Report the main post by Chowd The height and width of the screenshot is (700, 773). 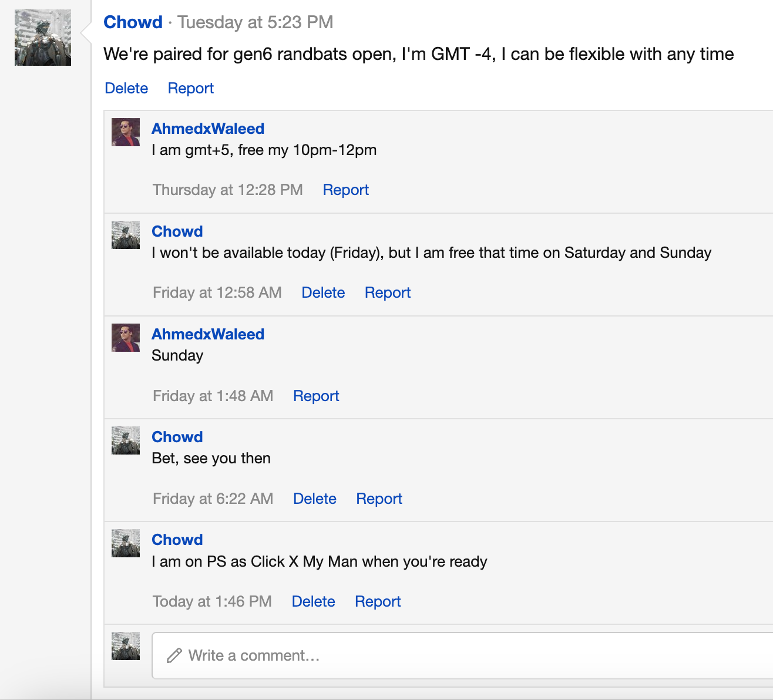pos(191,88)
